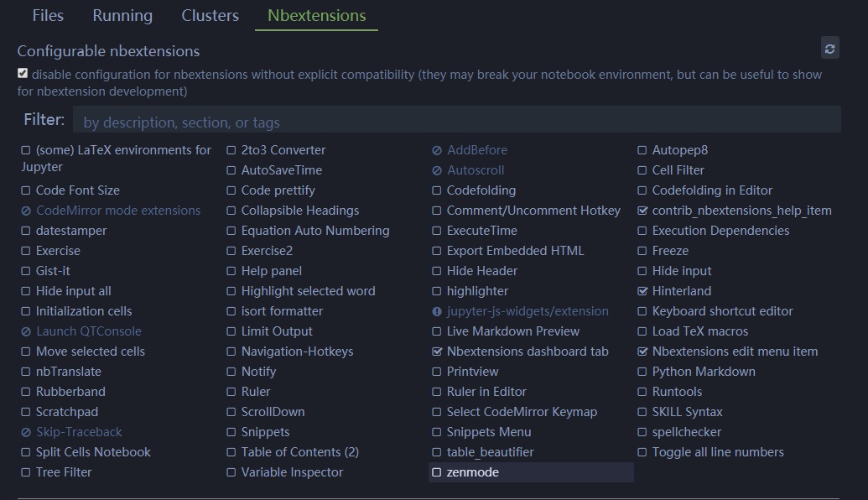
Task: Enable the ExecuteTime extension checkbox
Action: pos(437,231)
